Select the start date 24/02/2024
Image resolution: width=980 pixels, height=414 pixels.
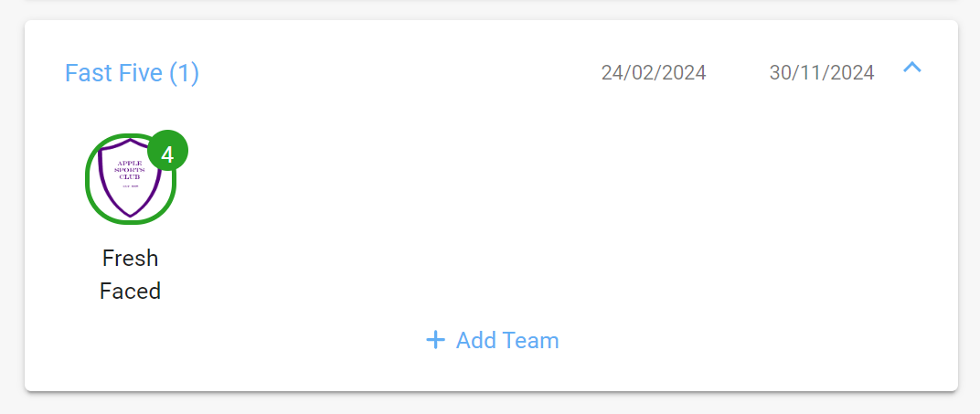[x=654, y=72]
